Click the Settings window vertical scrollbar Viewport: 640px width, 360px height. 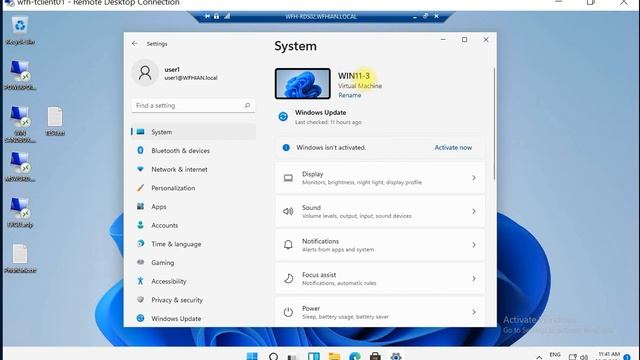tap(494, 124)
